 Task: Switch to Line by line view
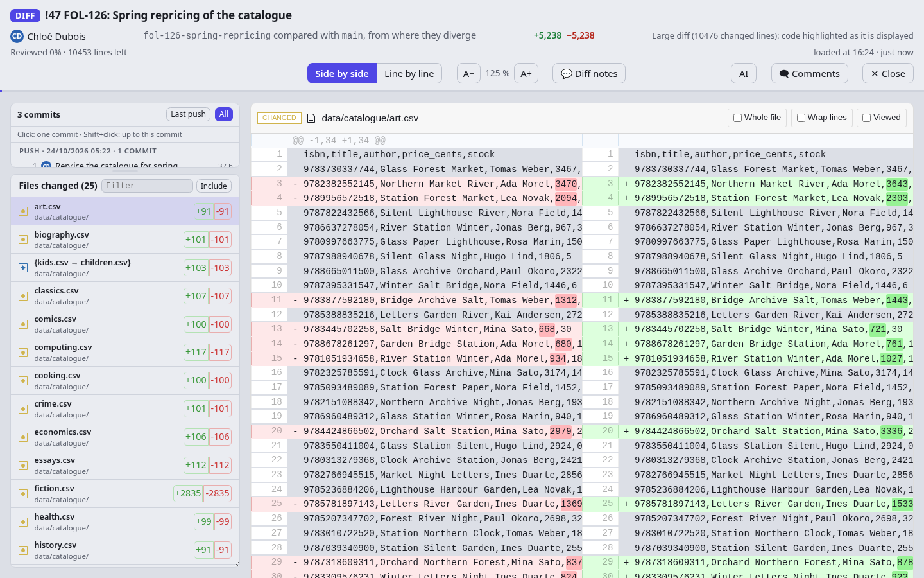tap(409, 74)
